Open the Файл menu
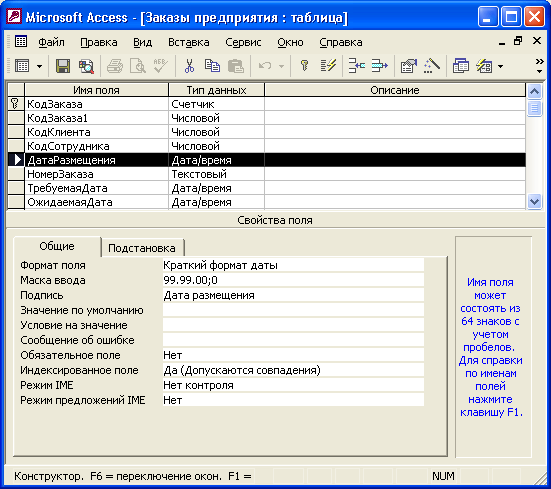The width and height of the screenshot is (551, 489). pos(51,42)
